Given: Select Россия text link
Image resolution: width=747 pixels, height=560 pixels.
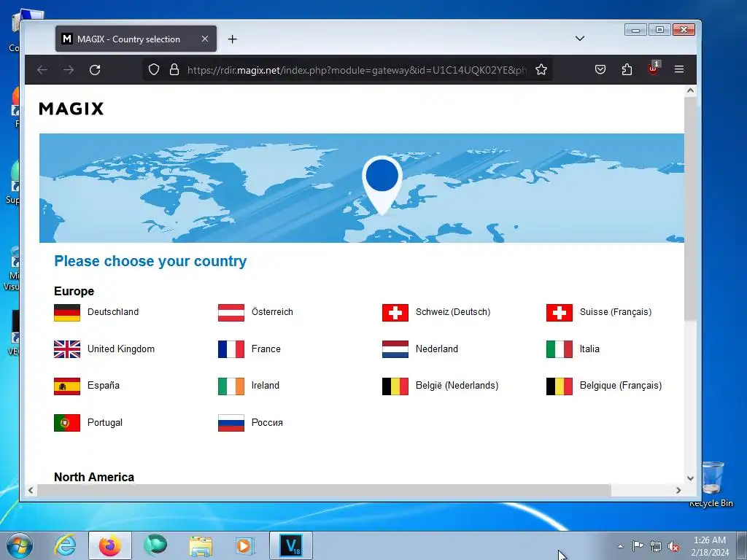Looking at the screenshot, I should click(267, 422).
